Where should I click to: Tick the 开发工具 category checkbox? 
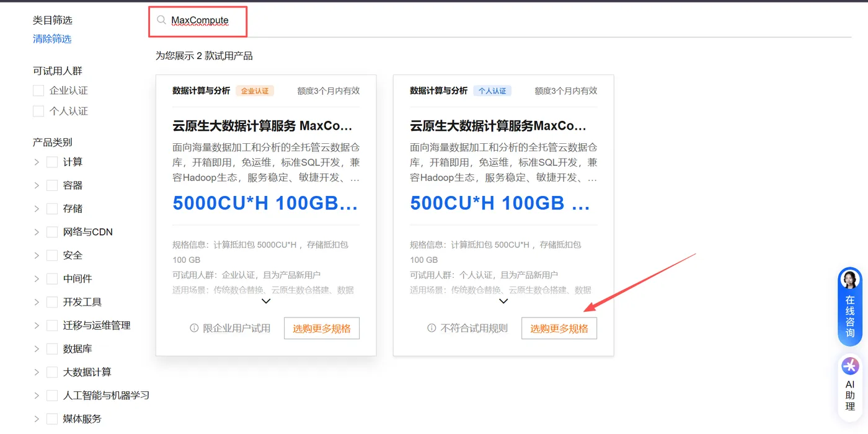(52, 302)
